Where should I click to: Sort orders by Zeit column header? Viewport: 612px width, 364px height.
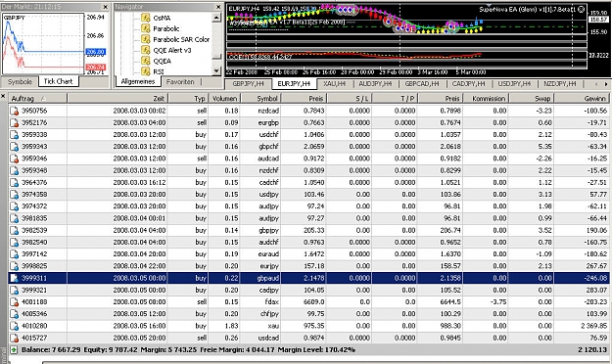tap(118, 99)
